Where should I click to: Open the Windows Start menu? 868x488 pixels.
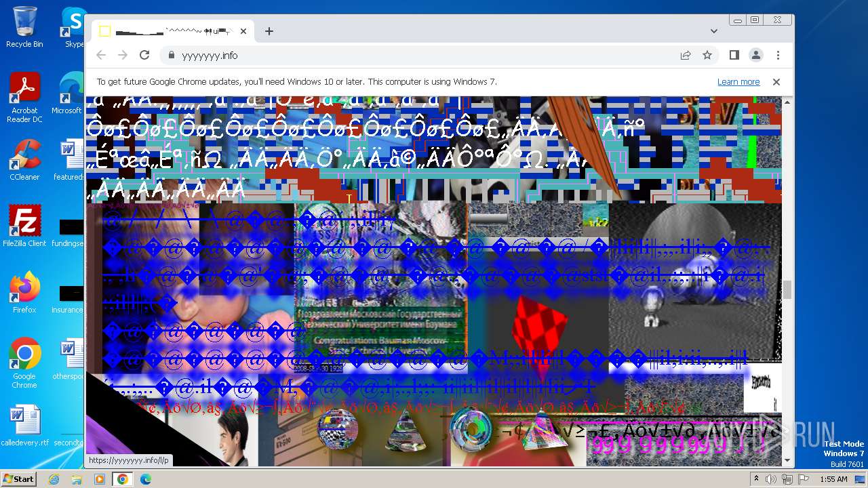(x=18, y=479)
